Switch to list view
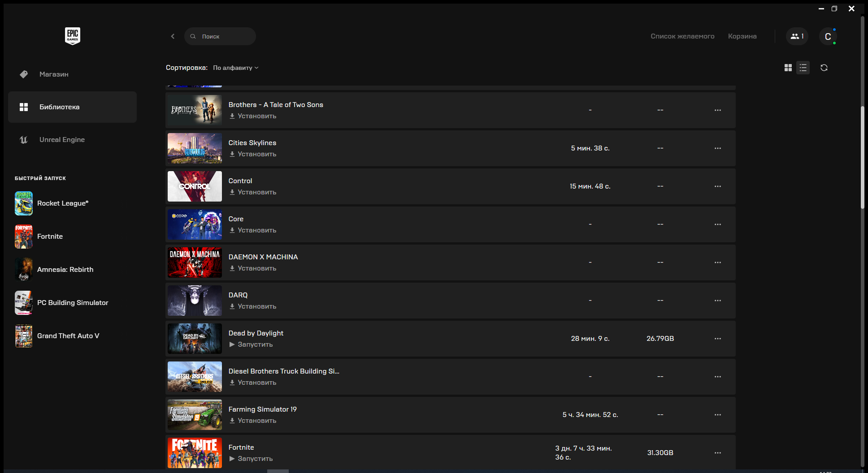 tap(803, 68)
